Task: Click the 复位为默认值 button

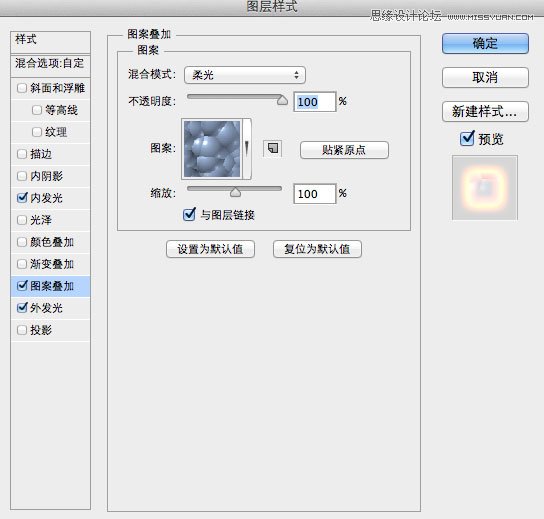Action: (317, 249)
